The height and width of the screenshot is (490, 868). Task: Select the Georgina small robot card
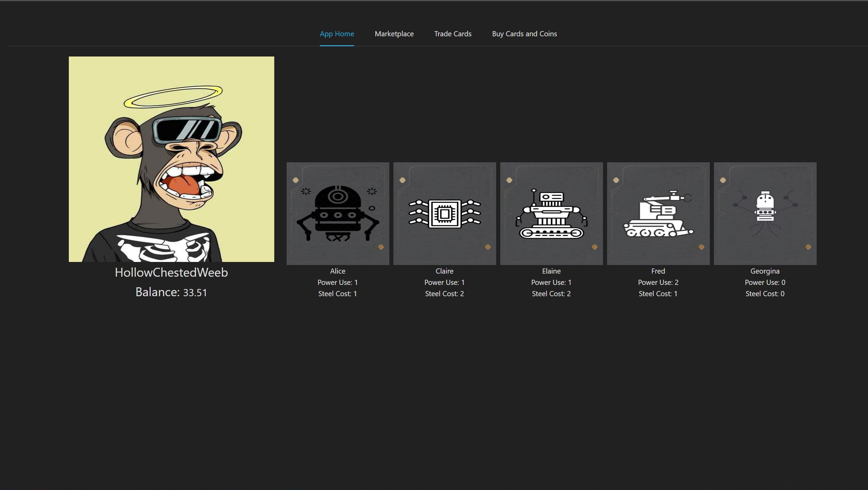point(765,213)
